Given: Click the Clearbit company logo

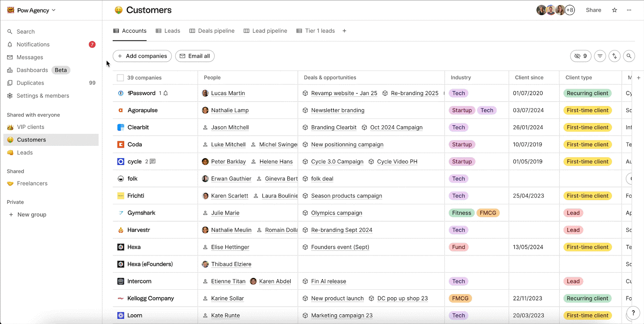Looking at the screenshot, I should coord(121,127).
